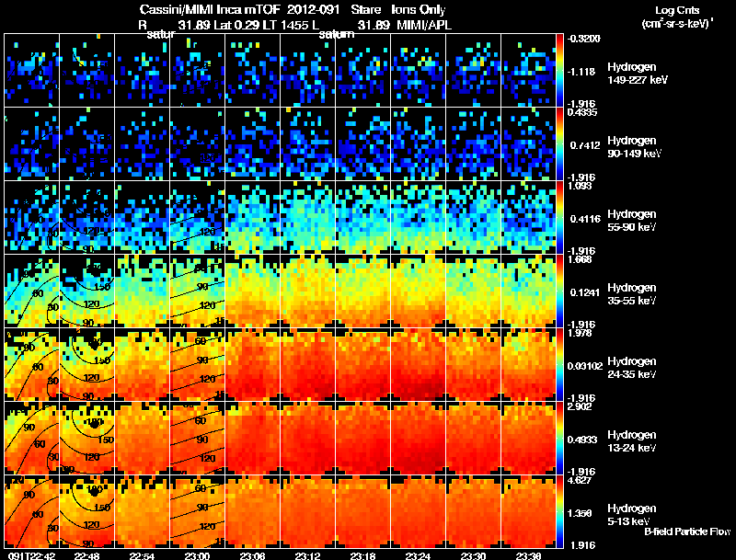Viewport: 736px width, 560px height.
Task: Click the 22:48 time axis marker
Action: click(86, 555)
